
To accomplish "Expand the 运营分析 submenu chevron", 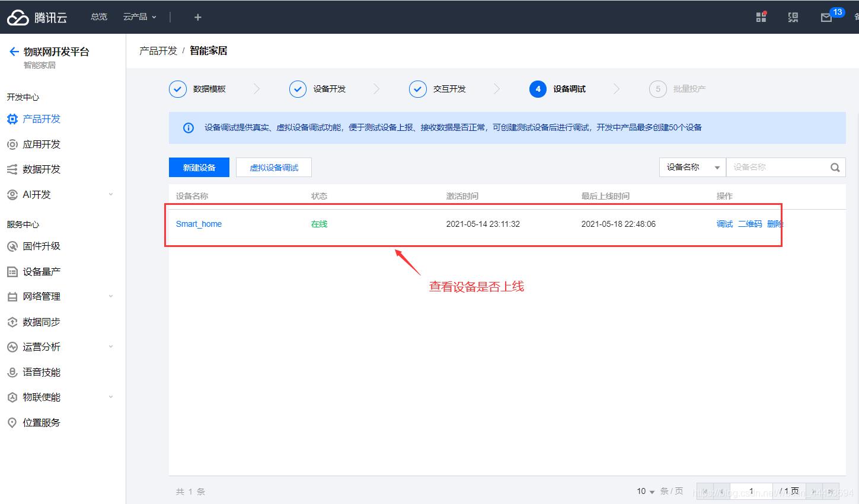I will click(x=111, y=347).
